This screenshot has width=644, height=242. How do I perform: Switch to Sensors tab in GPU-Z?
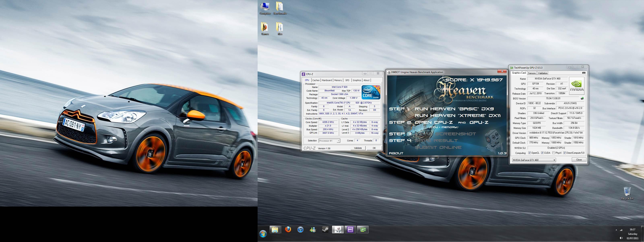(532, 73)
